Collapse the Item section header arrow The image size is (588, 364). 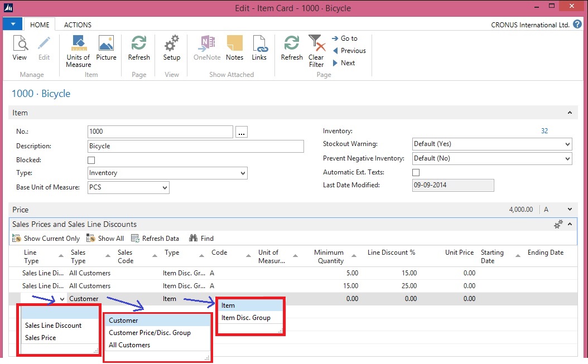[x=570, y=113]
